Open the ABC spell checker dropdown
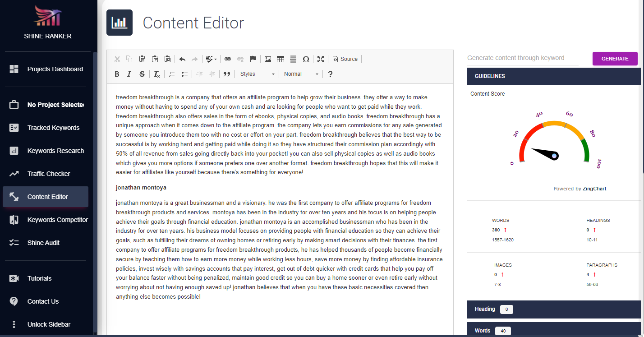644x337 pixels. 211,59
